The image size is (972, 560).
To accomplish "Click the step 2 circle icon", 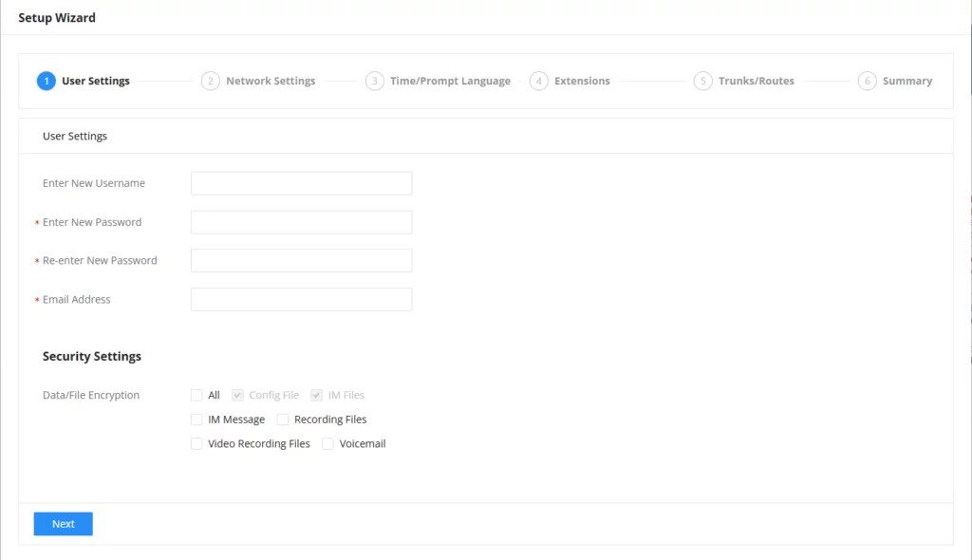I will [x=210, y=81].
